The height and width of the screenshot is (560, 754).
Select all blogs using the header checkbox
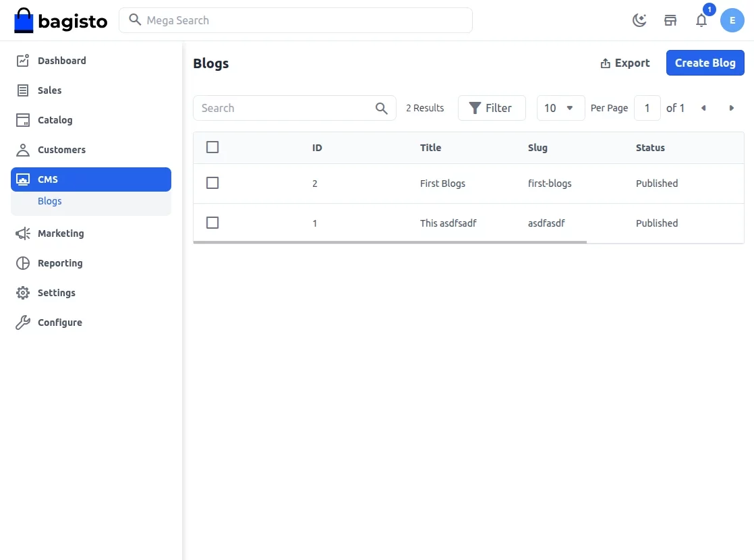tap(212, 146)
